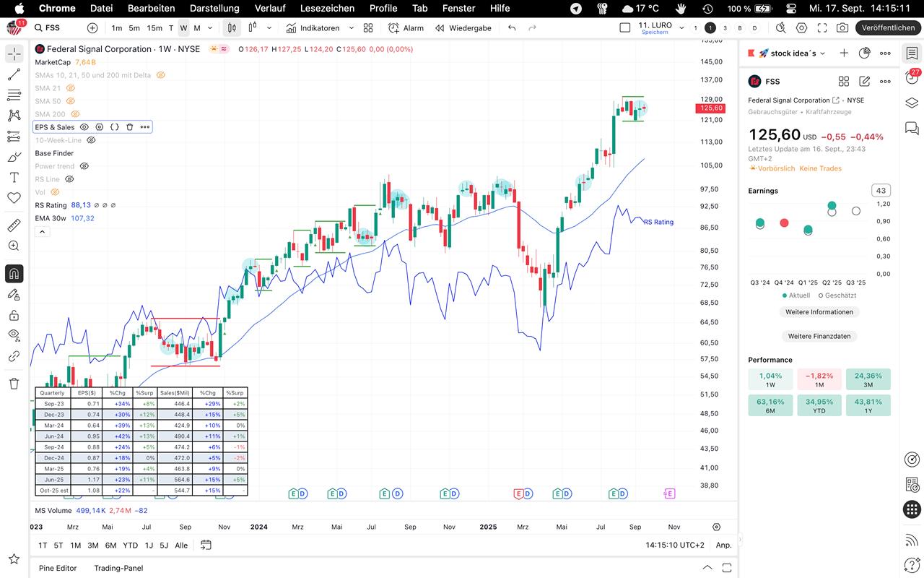Select the YTD time range

pos(130,545)
